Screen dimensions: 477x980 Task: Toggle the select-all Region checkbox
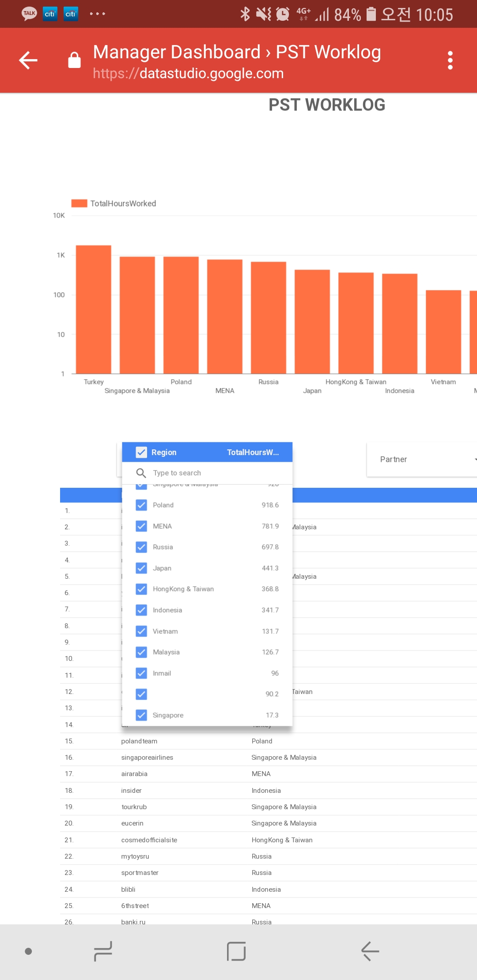click(141, 452)
